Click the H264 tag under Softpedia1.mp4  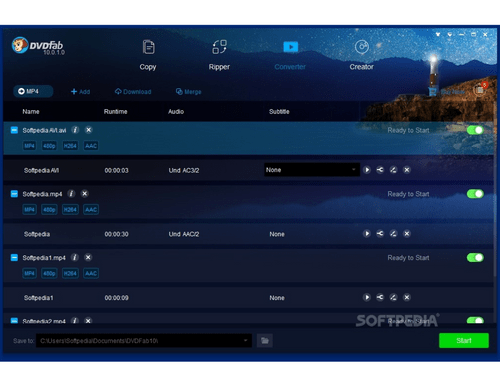[70, 273]
